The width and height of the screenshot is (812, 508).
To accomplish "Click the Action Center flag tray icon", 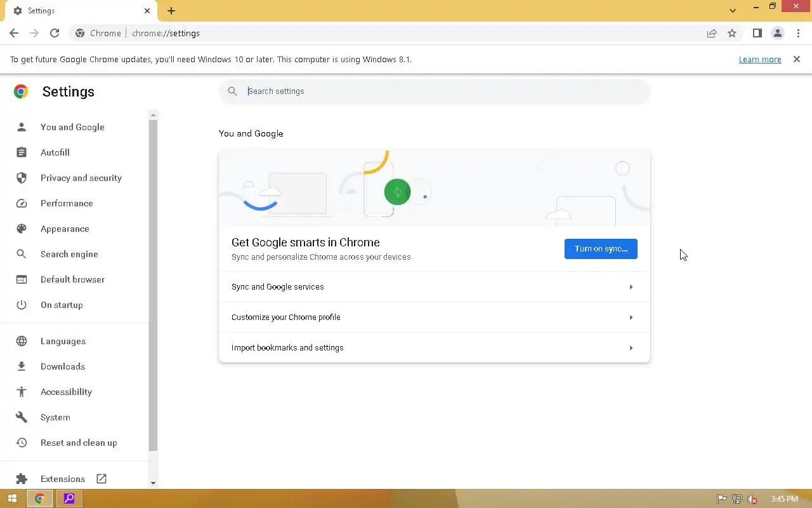I will (721, 499).
